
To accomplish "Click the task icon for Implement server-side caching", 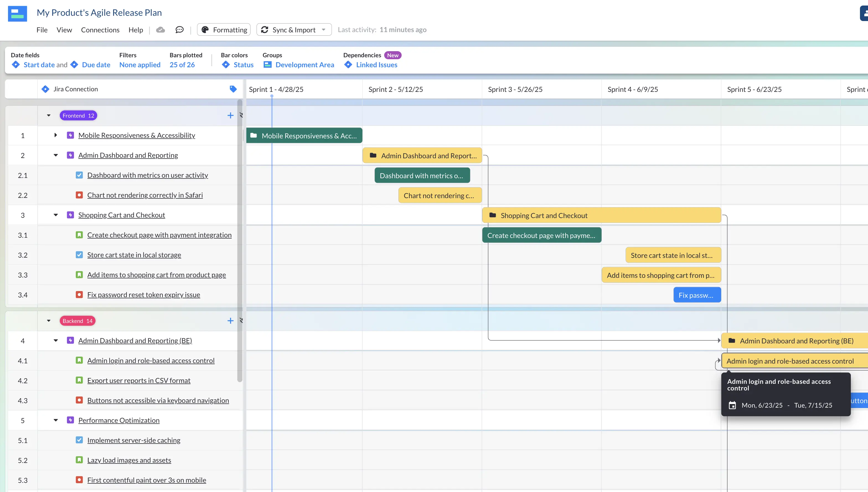I will (x=79, y=440).
